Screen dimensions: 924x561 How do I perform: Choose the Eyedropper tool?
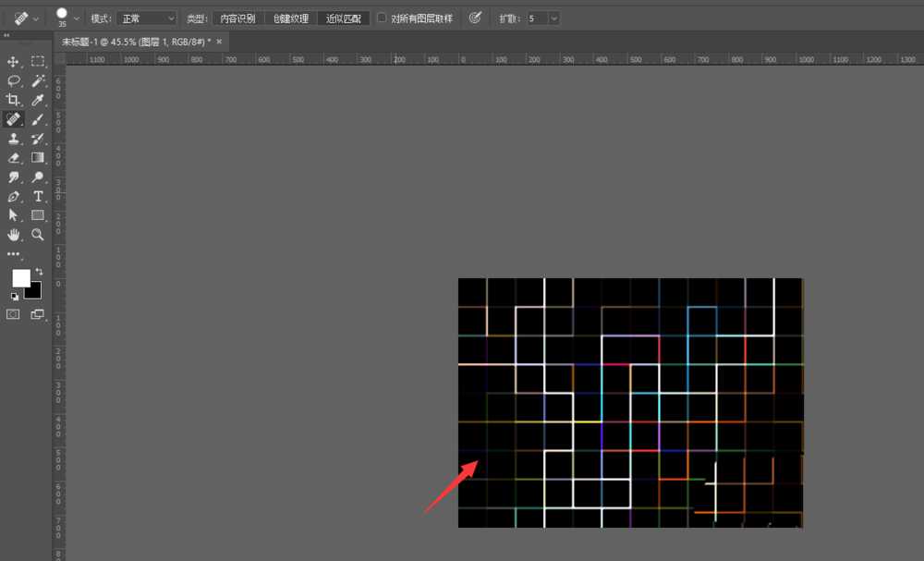(x=38, y=100)
